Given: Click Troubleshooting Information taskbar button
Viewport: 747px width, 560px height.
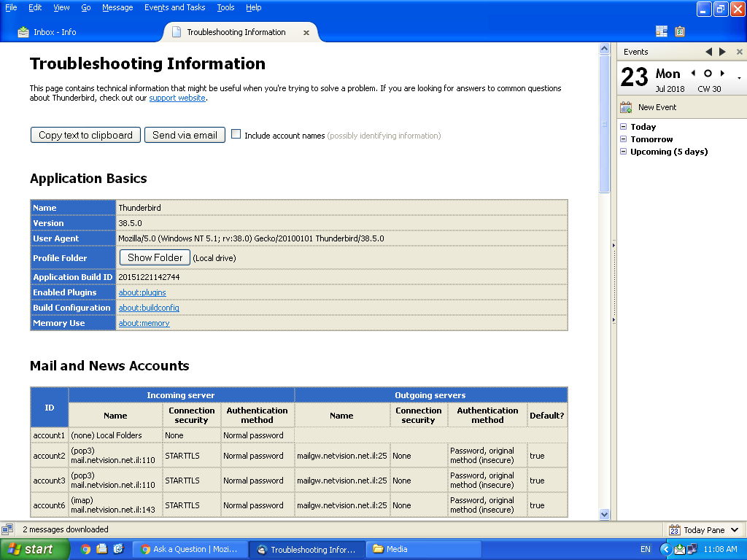Looking at the screenshot, I should coord(307,549).
